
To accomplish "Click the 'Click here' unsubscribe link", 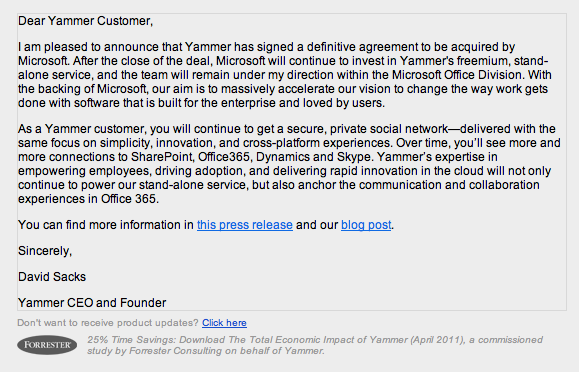I will [224, 323].
